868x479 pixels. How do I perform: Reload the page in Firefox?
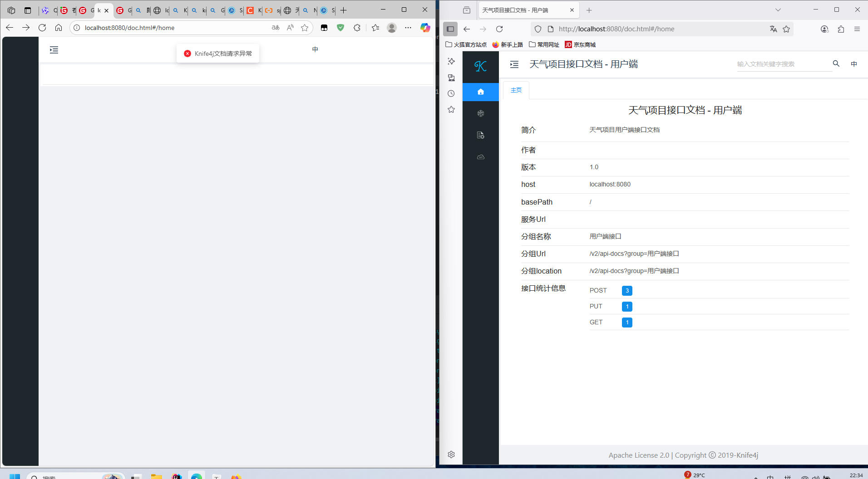(499, 29)
